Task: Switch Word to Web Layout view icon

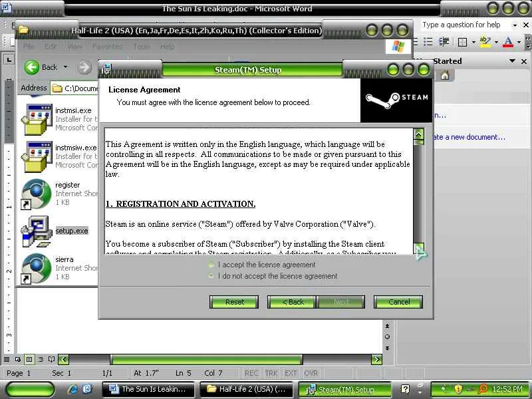Action: click(x=18, y=359)
